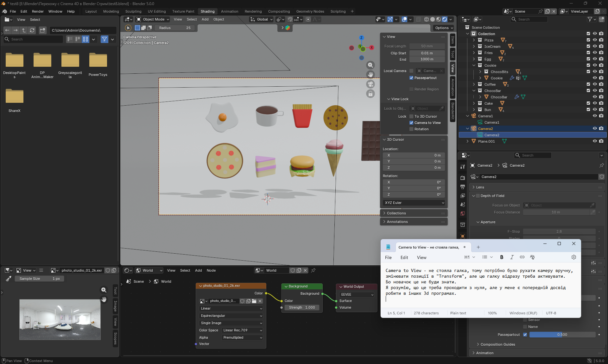
Task: Toggle the camera view icon in viewport
Action: point(370,84)
